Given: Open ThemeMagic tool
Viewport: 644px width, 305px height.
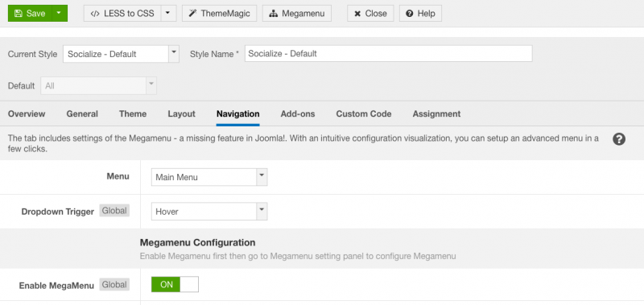Looking at the screenshot, I should click(219, 14).
